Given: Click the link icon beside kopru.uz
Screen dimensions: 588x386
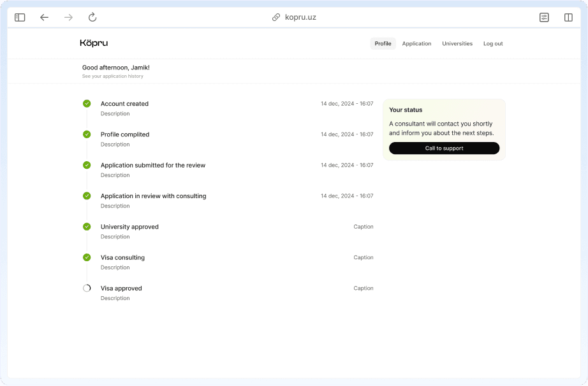Looking at the screenshot, I should click(x=276, y=17).
